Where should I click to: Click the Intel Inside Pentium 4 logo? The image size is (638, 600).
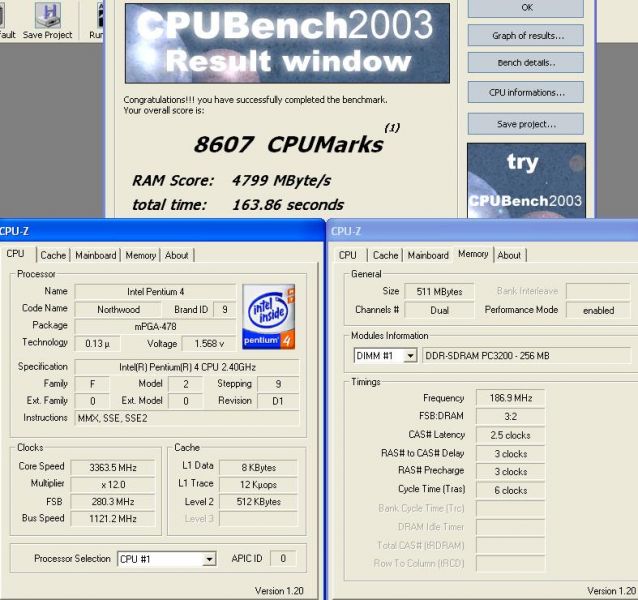coord(268,316)
